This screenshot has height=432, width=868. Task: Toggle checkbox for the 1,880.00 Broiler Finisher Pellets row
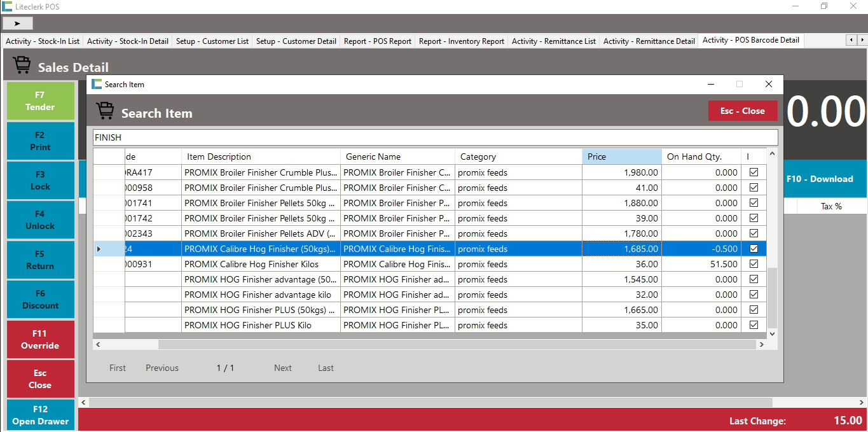(x=754, y=203)
